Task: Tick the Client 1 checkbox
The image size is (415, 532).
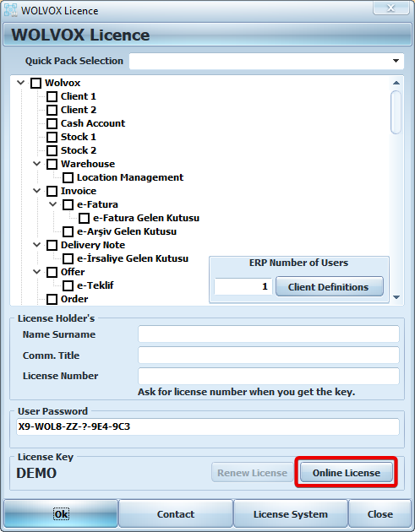Action: [52, 96]
